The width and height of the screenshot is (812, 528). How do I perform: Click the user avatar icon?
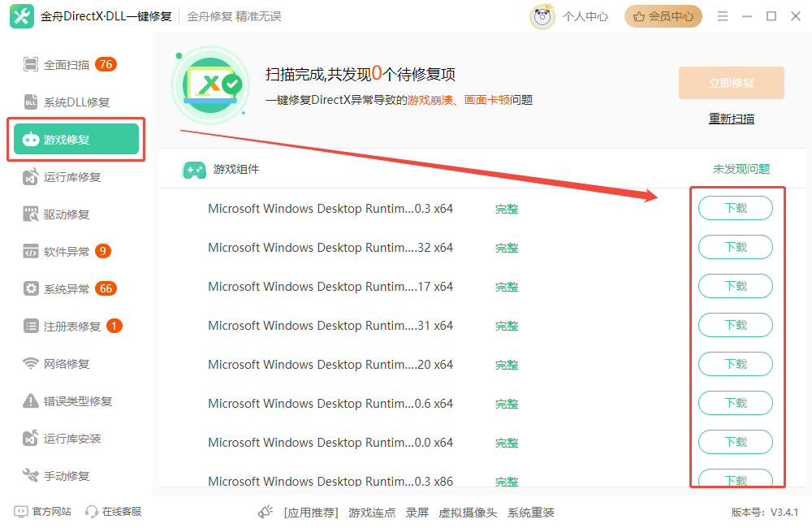(542, 16)
